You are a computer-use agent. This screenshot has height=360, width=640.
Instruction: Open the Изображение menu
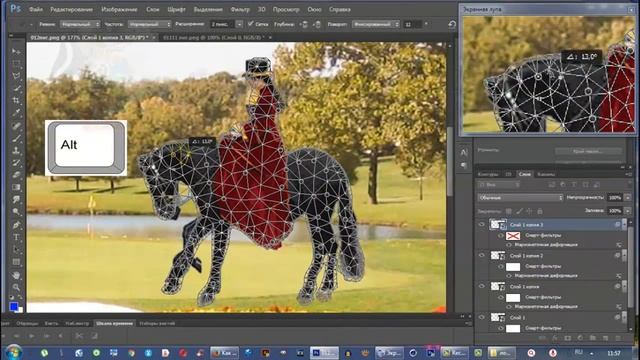coord(119,9)
